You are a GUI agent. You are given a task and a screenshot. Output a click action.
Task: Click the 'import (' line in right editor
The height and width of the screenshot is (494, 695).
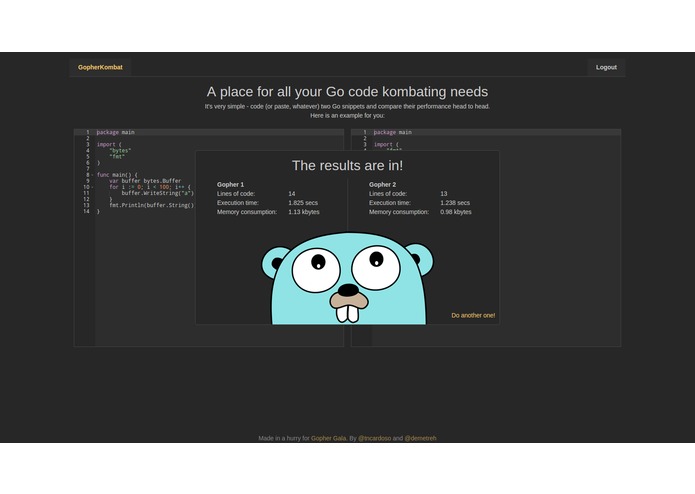coord(386,144)
